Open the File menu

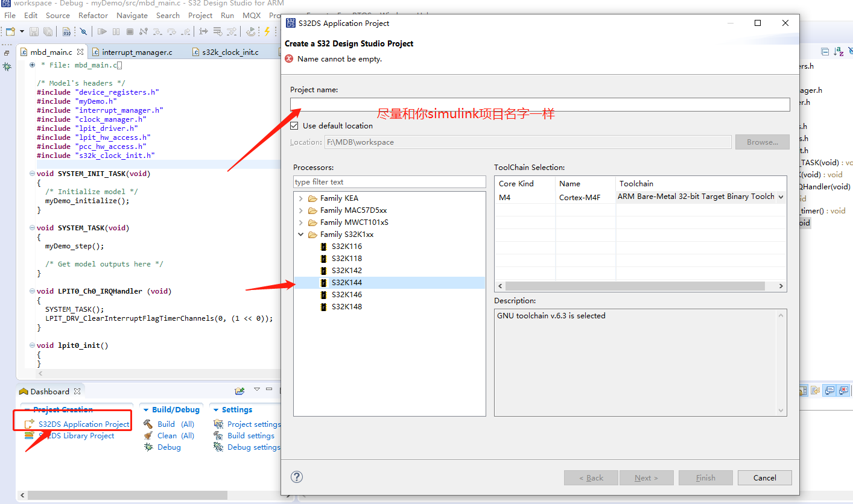(10, 15)
